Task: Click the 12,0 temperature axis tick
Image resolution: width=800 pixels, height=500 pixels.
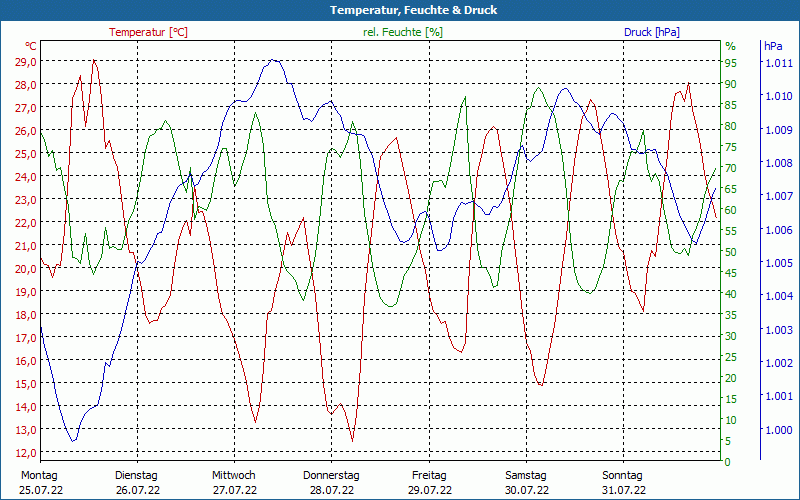Action: (x=24, y=453)
